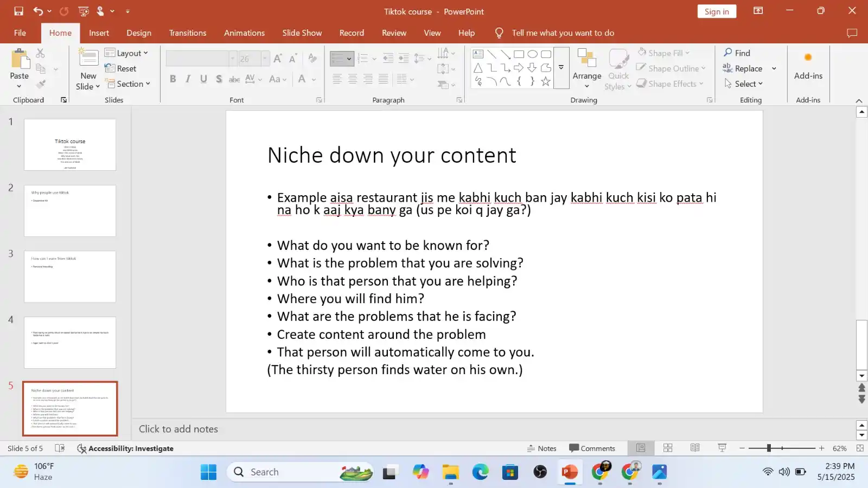Toggle text Shadow formatting
Image resolution: width=868 pixels, height=488 pixels.
(219, 79)
